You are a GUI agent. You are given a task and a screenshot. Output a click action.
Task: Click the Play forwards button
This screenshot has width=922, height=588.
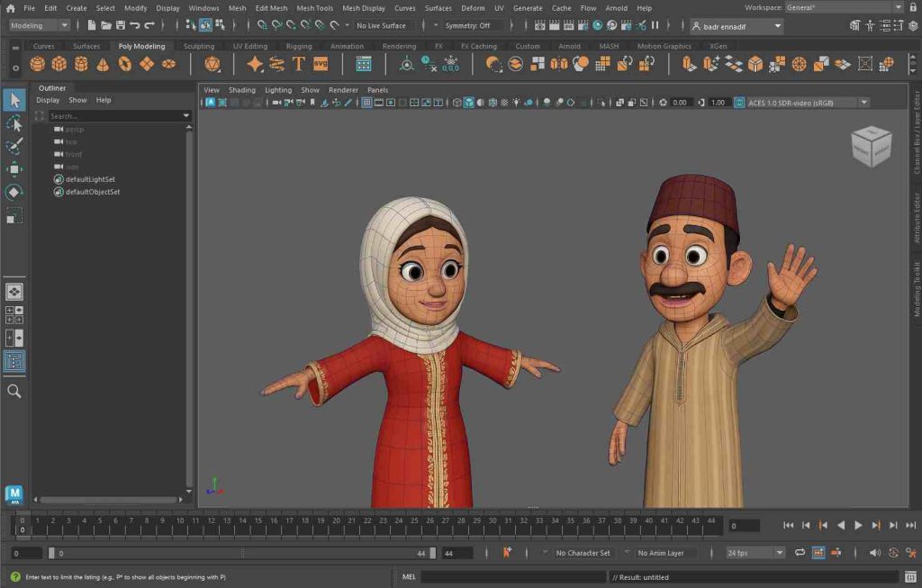(x=858, y=525)
